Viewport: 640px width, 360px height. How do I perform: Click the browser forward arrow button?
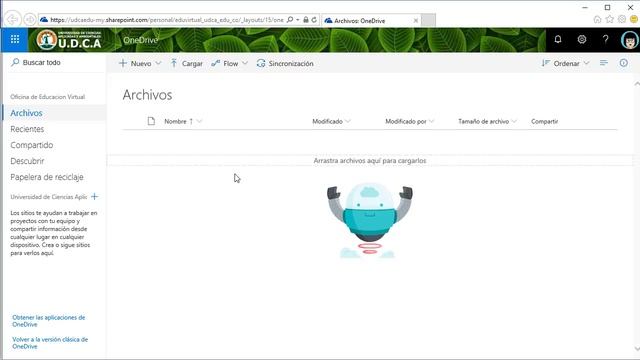click(x=29, y=19)
